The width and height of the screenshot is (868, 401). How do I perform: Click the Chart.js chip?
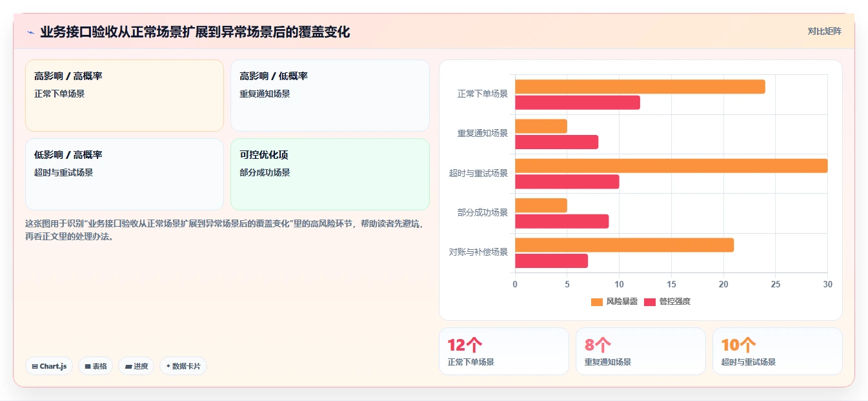pyautogui.click(x=49, y=366)
